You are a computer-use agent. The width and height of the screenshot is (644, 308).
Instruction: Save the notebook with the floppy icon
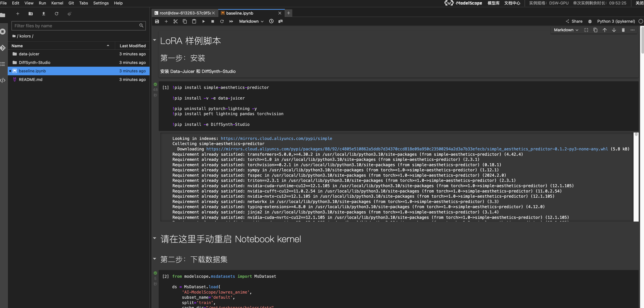(x=157, y=21)
